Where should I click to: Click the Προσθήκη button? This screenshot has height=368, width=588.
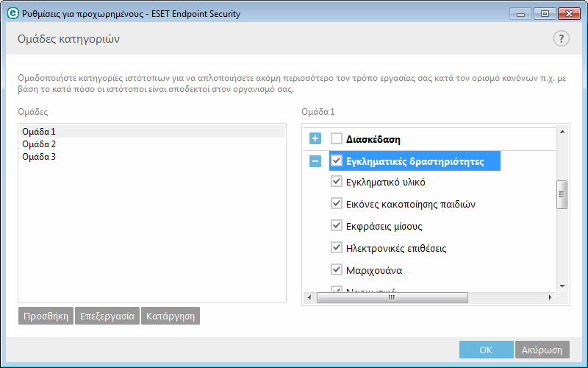point(46,316)
